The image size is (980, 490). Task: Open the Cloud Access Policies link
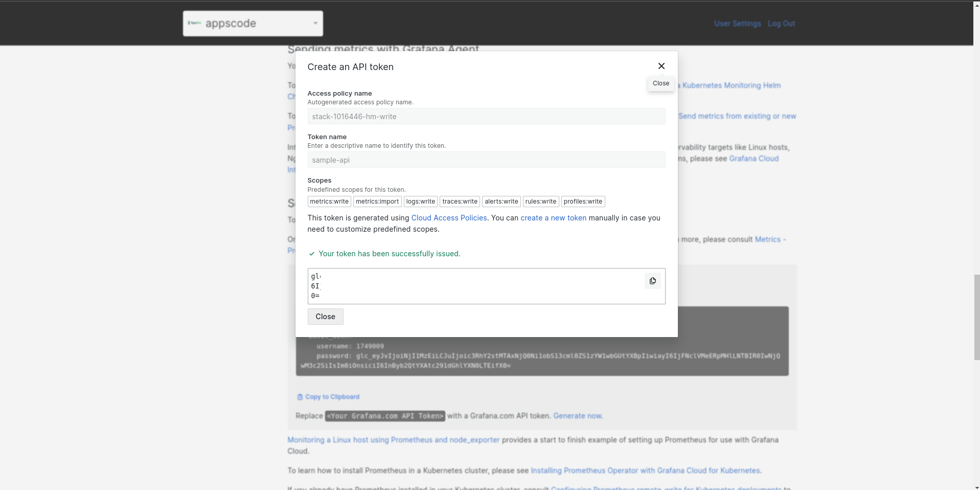coord(449,218)
